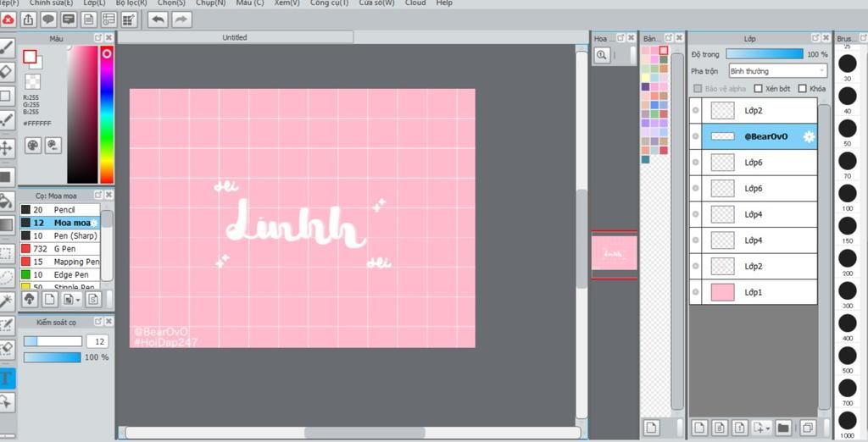Open the Pha trộn blending mode dropdown

(778, 71)
